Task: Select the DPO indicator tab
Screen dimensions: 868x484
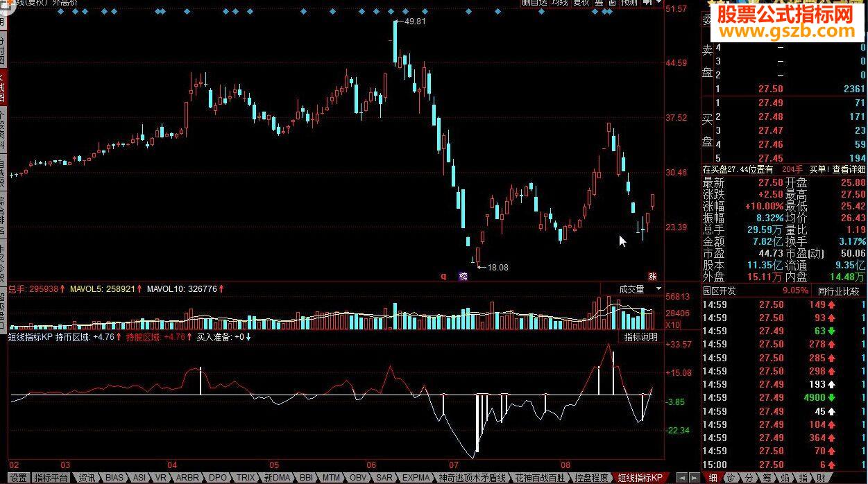Action: (x=218, y=478)
